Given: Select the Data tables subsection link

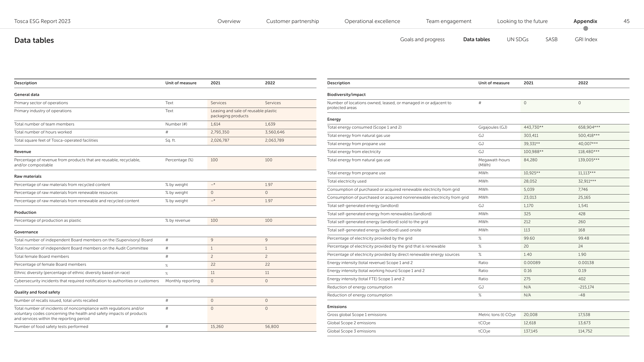Looking at the screenshot, I should pos(476,39).
